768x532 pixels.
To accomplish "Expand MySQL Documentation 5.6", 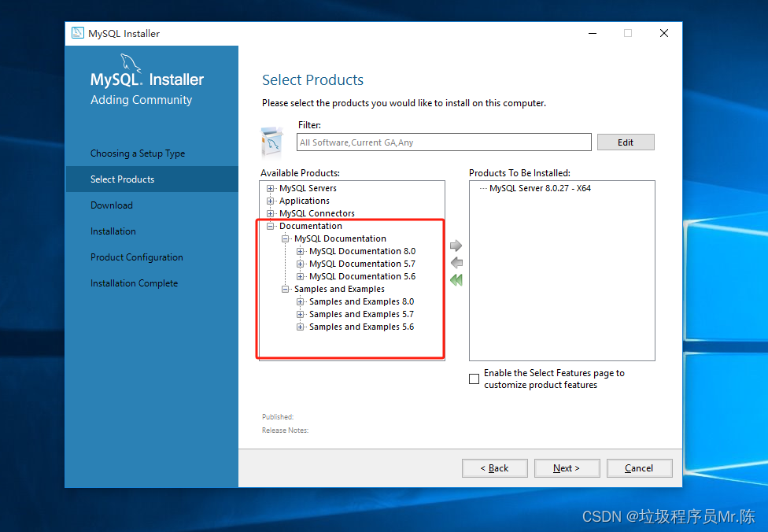I will click(300, 276).
